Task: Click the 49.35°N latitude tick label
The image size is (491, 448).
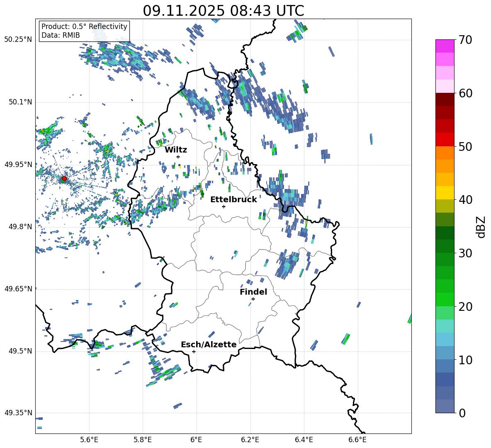Action: tap(18, 413)
